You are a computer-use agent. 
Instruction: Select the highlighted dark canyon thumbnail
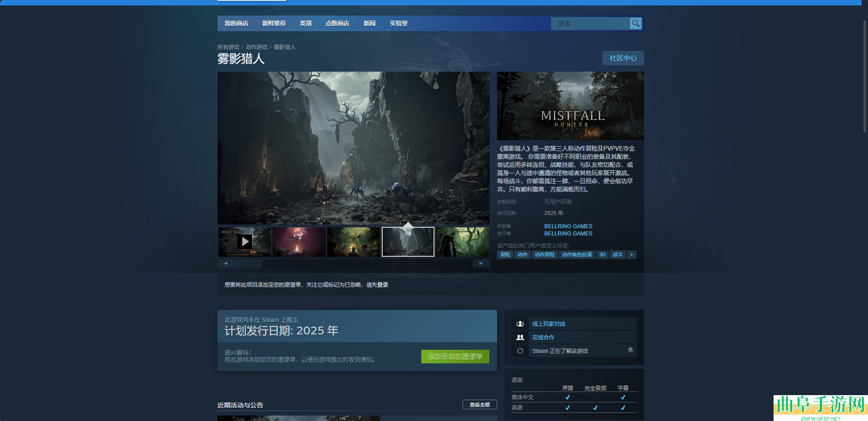point(408,242)
